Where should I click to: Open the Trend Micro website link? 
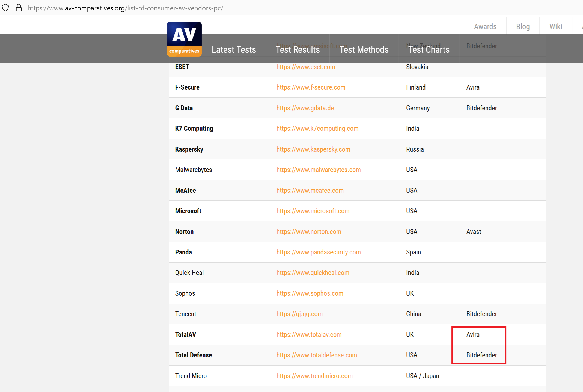click(x=314, y=376)
